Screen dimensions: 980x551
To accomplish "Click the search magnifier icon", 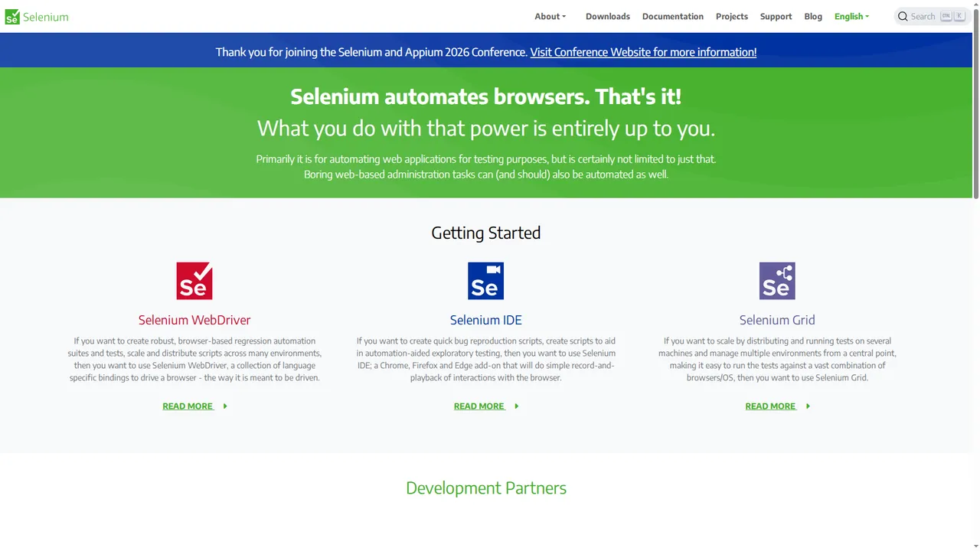I will [x=903, y=16].
